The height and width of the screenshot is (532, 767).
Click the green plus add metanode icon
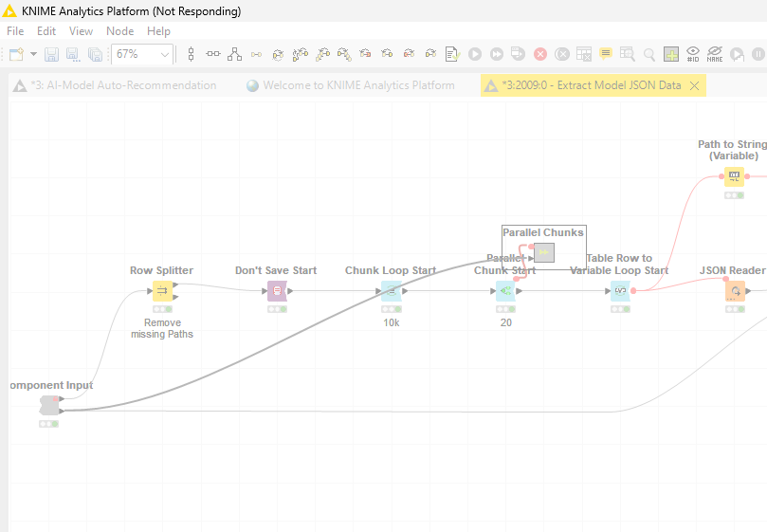[671, 54]
